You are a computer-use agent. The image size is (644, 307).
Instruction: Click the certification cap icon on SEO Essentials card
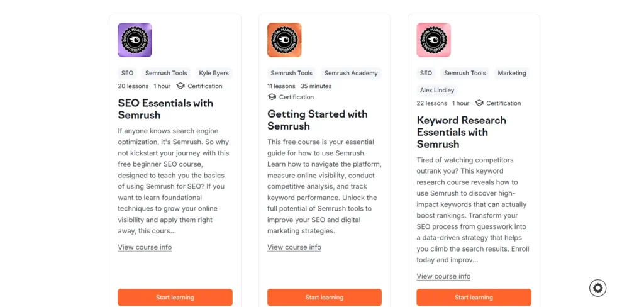(x=180, y=86)
